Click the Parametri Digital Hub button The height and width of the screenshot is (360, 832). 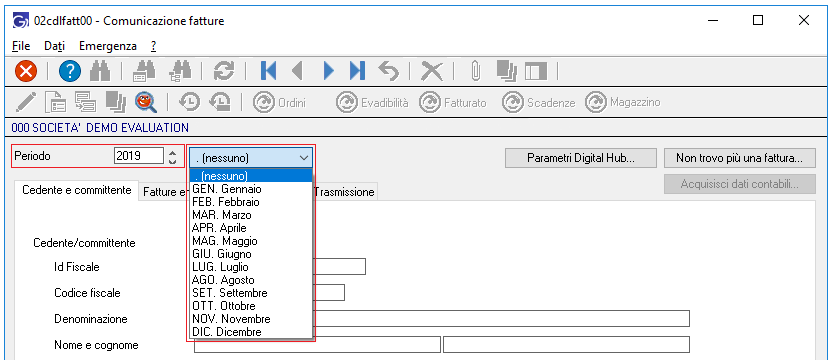coord(581,158)
